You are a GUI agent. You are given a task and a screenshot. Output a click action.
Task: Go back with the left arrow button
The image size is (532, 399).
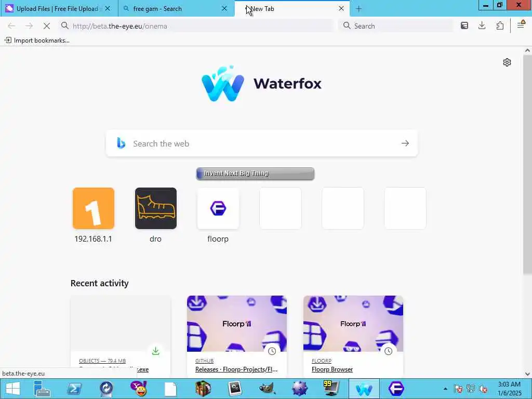pyautogui.click(x=11, y=26)
